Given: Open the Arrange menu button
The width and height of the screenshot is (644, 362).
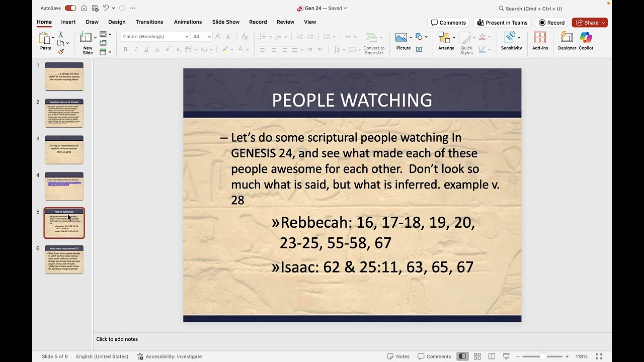Looking at the screenshot, I should point(446,41).
